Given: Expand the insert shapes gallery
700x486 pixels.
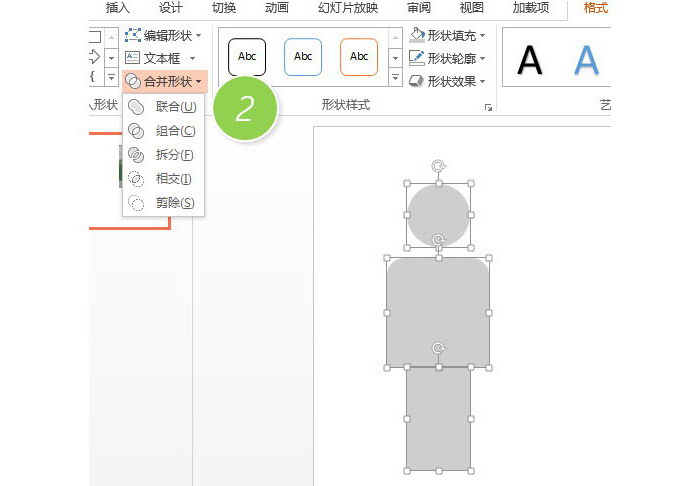Looking at the screenshot, I should click(x=111, y=77).
